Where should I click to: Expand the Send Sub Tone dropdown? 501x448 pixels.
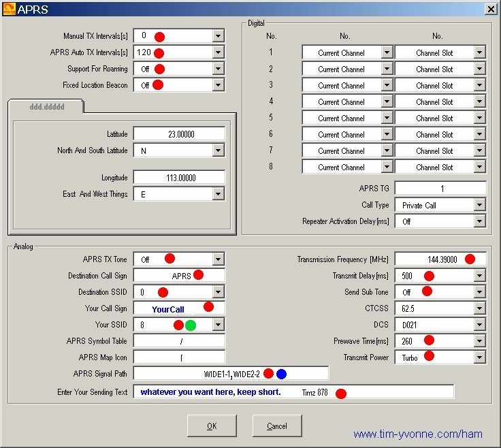(x=480, y=291)
